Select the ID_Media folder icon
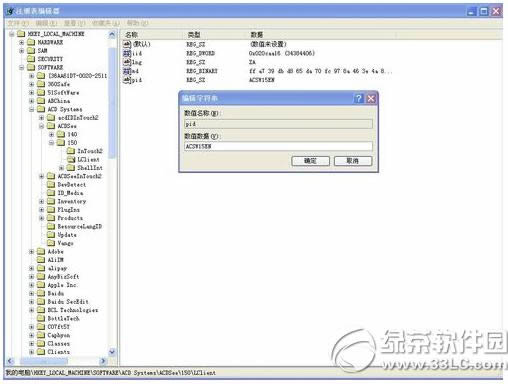The image size is (508, 384). 51,193
